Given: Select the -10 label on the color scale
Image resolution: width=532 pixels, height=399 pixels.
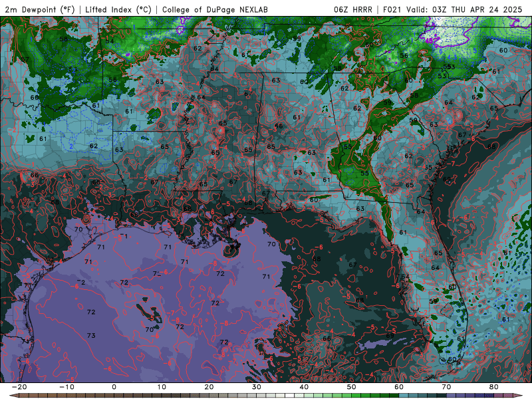Looking at the screenshot, I should 66,387.
